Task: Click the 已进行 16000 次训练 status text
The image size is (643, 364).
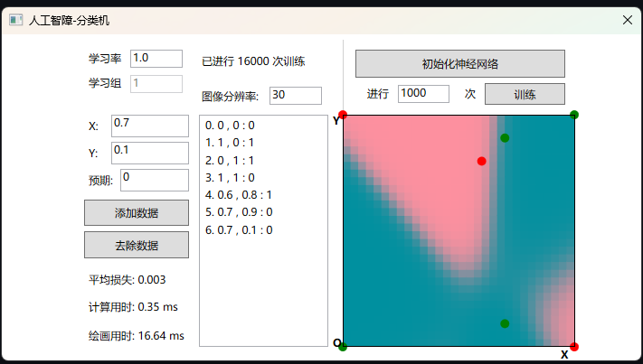Action: (x=253, y=61)
